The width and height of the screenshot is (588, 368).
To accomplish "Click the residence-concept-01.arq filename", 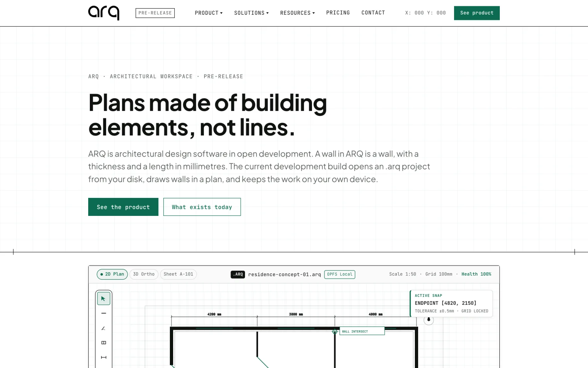I will (285, 274).
